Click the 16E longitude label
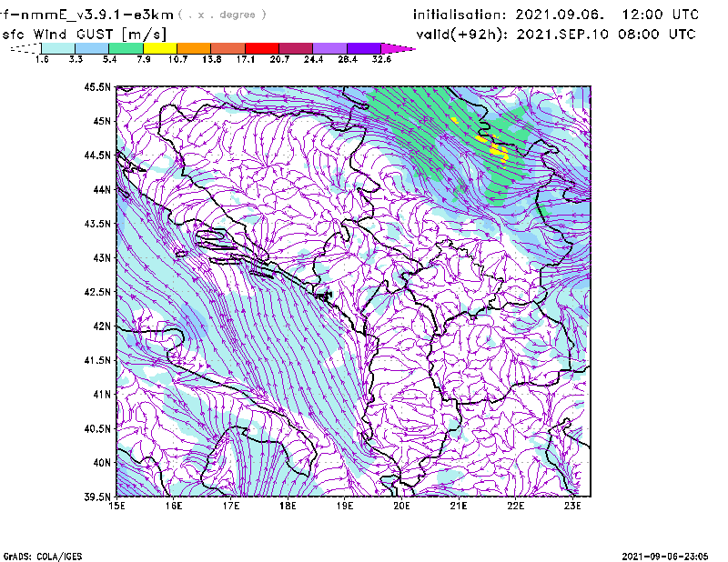The image size is (728, 562). coord(174,506)
